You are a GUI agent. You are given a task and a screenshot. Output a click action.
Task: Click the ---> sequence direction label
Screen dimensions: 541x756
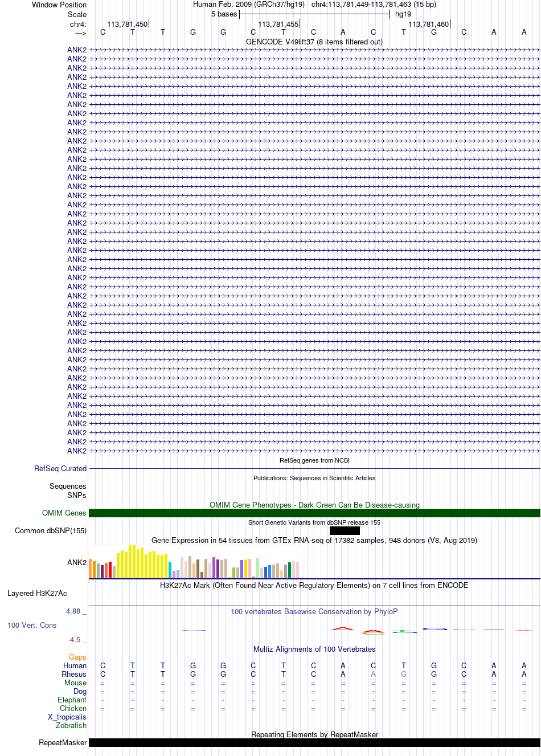[x=80, y=33]
